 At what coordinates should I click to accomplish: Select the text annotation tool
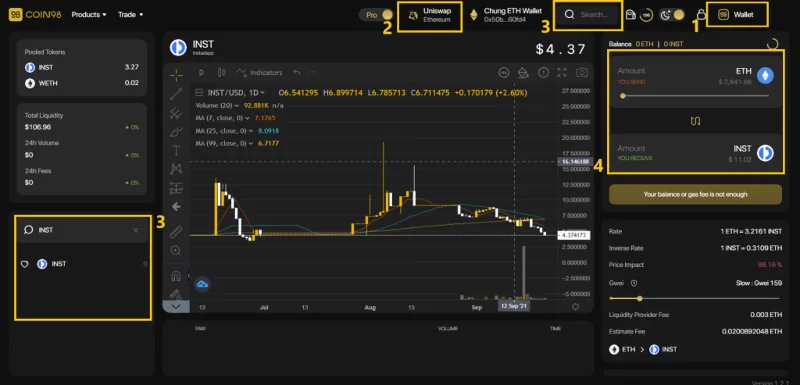click(176, 150)
